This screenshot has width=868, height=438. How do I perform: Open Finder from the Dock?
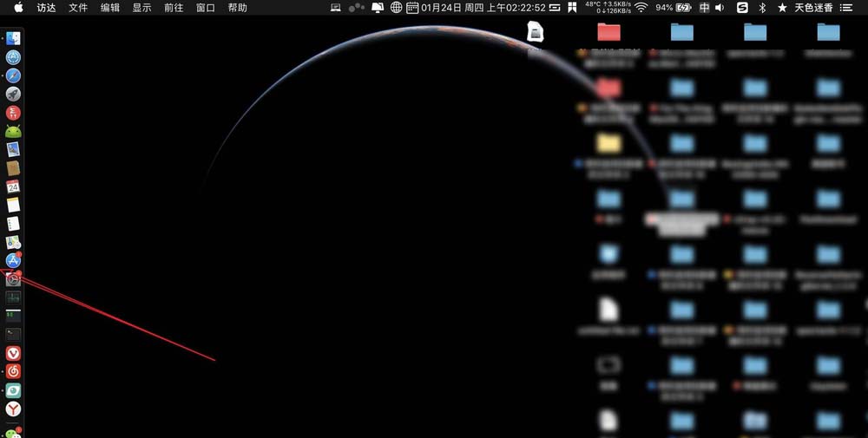pyautogui.click(x=13, y=38)
